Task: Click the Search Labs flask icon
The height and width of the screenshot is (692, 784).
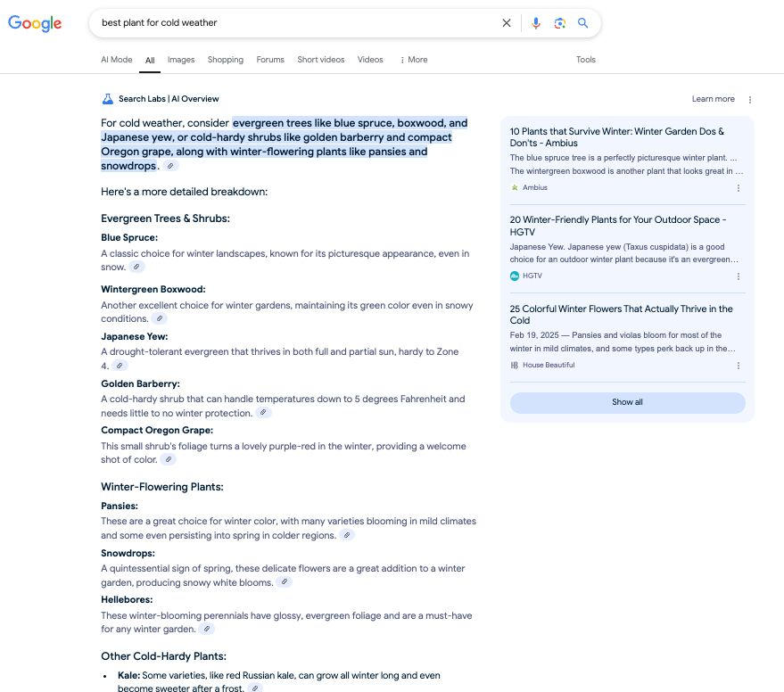Action: tap(108, 99)
